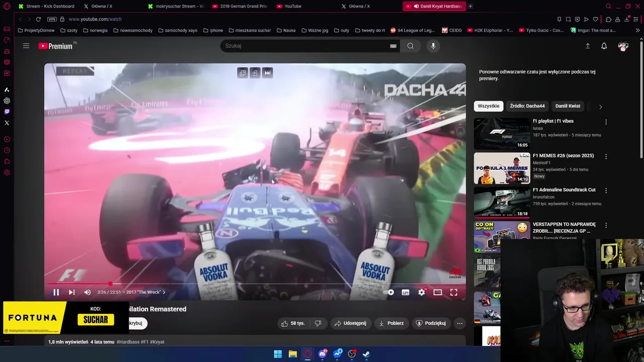
Task: Like the video (58 tys.)
Action: (293, 323)
